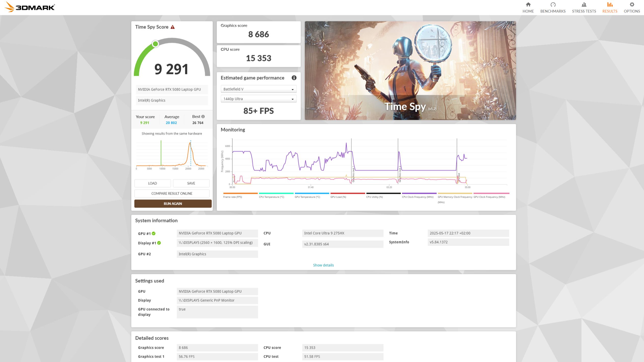Click the red warning triangle beside Time Spy Score
The width and height of the screenshot is (644, 362).
point(173,27)
